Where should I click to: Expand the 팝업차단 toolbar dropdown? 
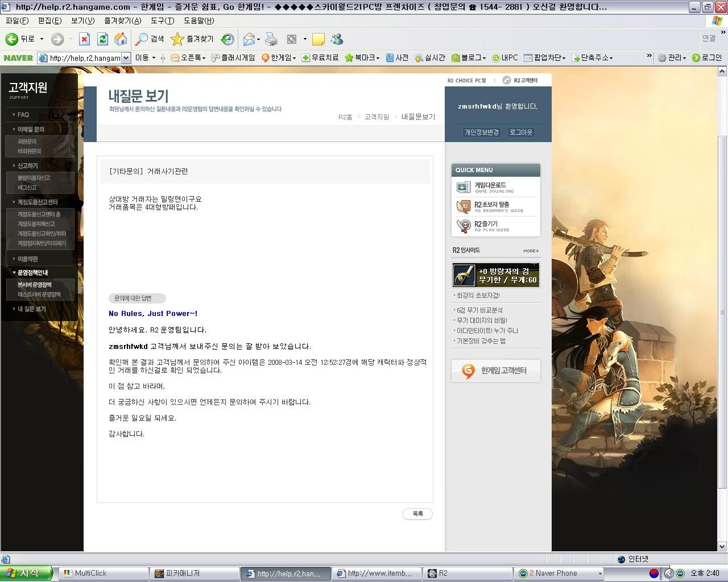[x=564, y=58]
